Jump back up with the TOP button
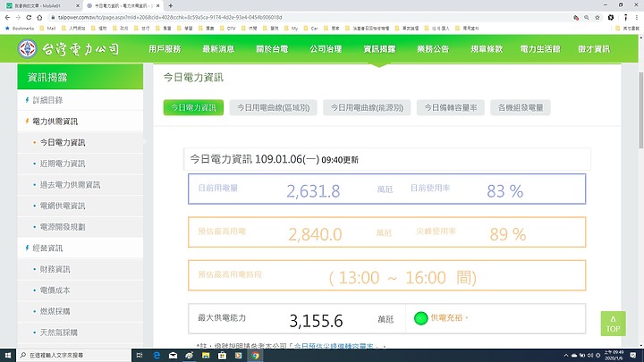Viewport: 644px width, 362px height. click(613, 324)
